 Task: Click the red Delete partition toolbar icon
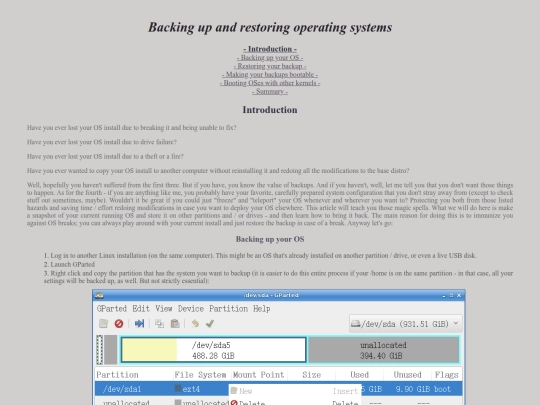[x=119, y=323]
